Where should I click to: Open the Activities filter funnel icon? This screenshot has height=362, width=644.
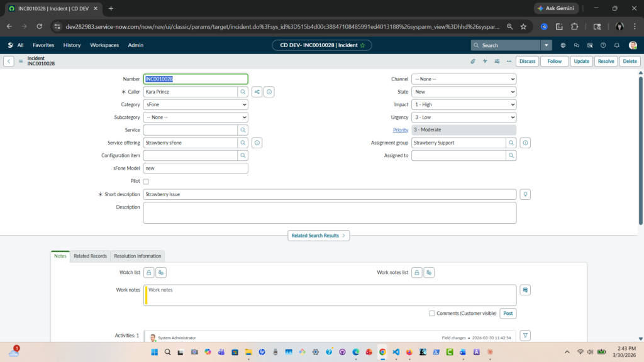coord(526,336)
